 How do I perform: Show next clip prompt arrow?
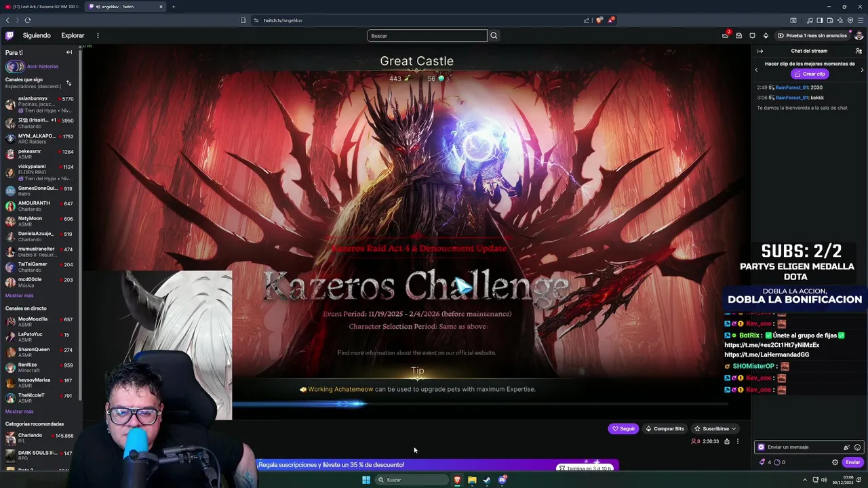pos(862,69)
